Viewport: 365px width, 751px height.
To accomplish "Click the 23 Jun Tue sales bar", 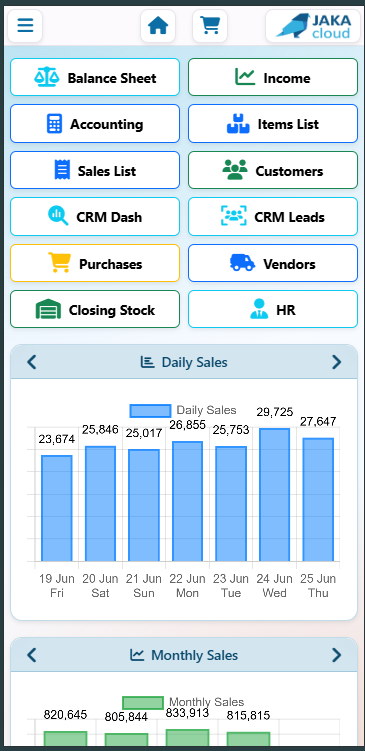I will pos(231,503).
